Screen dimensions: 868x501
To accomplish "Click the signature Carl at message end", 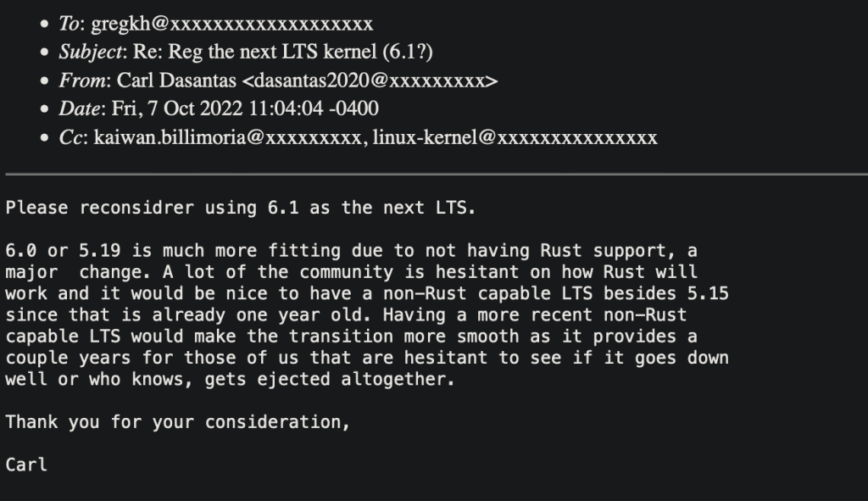I will pos(26,465).
